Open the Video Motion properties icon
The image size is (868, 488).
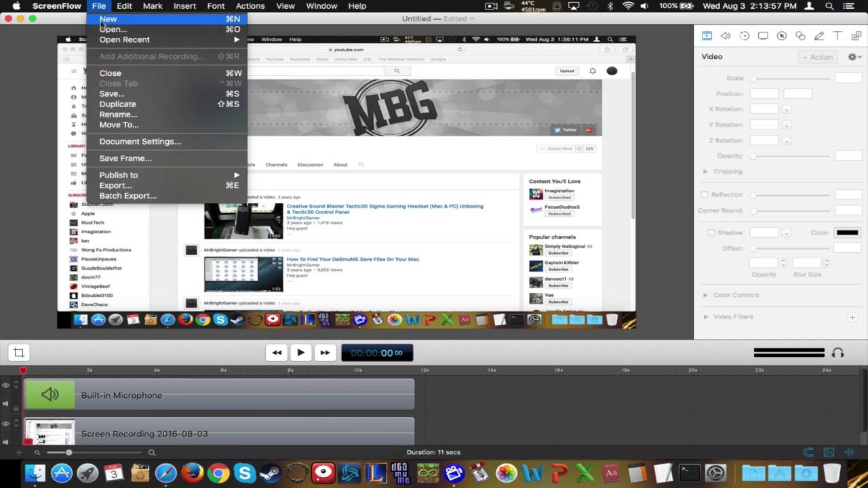tap(745, 36)
